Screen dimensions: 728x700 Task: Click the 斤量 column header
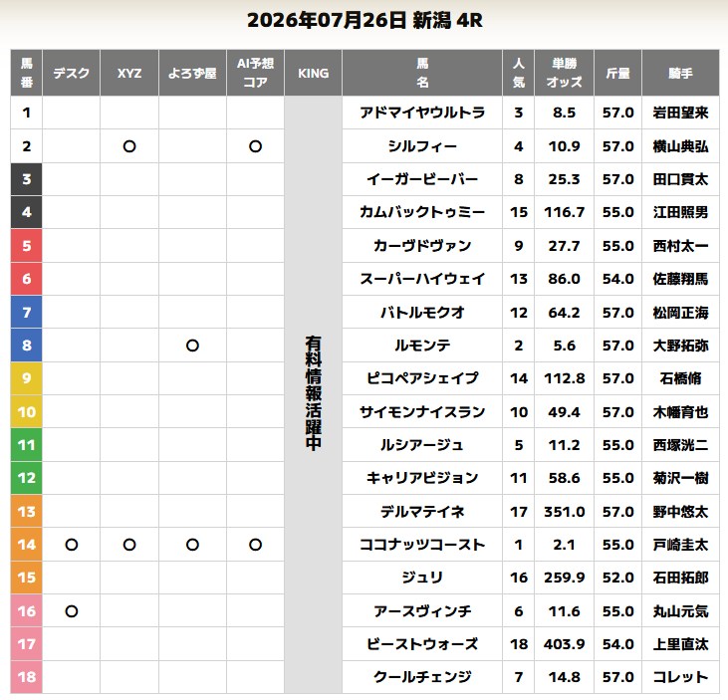click(x=618, y=73)
